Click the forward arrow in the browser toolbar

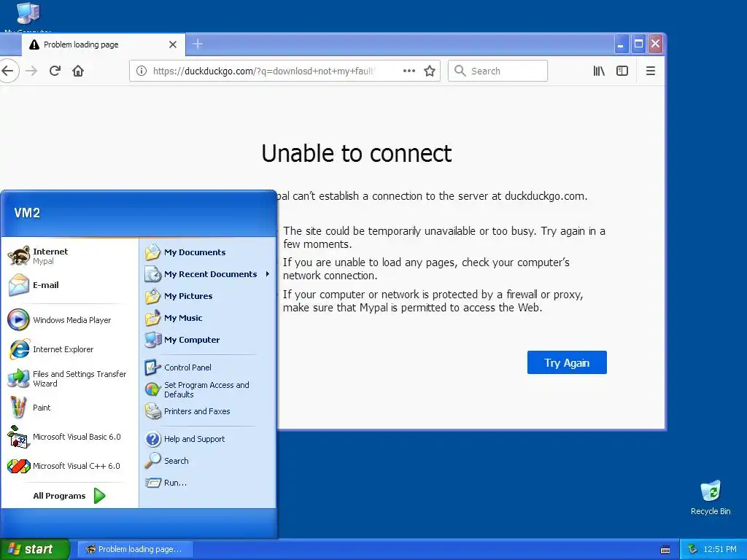[31, 71]
